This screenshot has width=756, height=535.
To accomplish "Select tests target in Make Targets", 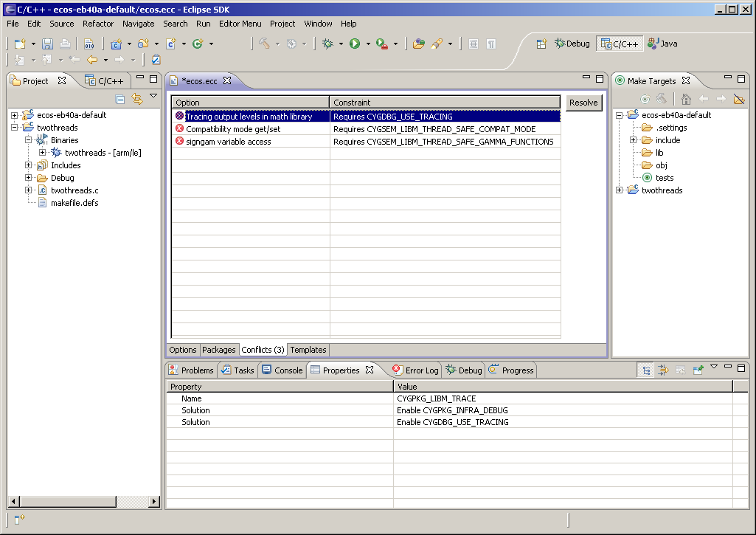I will pos(665,178).
